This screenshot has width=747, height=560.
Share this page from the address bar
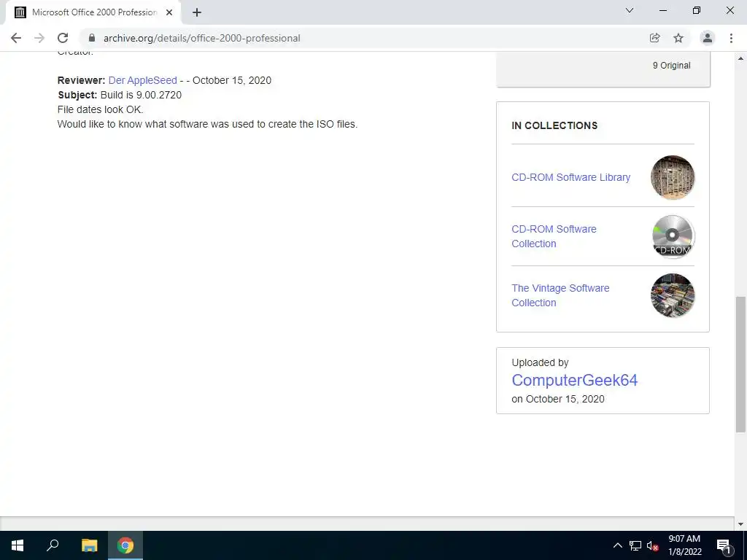654,38
